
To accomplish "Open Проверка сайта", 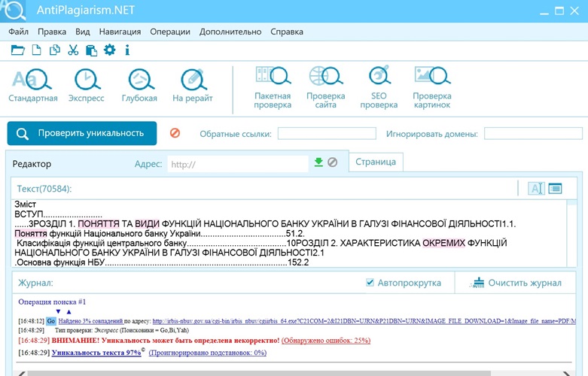I will coord(325,87).
